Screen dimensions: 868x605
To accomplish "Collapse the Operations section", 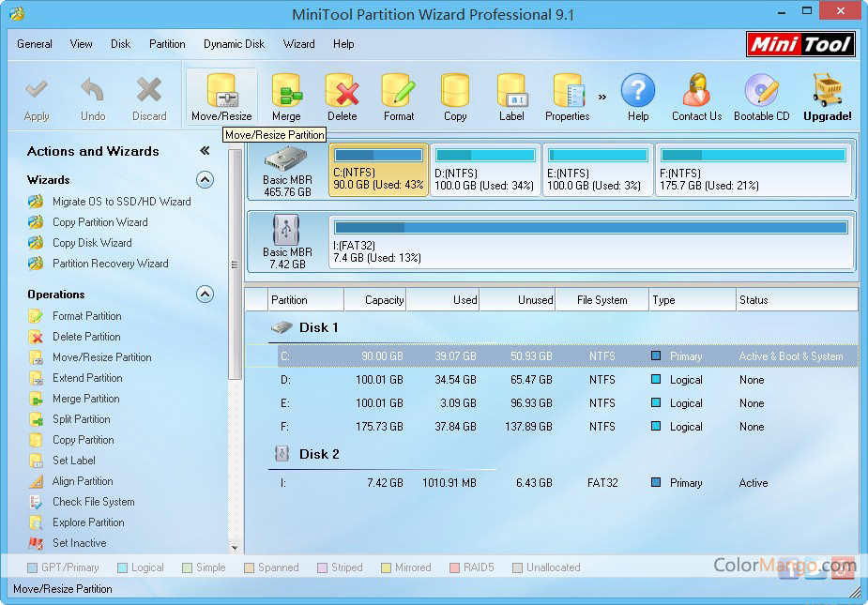I will [205, 295].
